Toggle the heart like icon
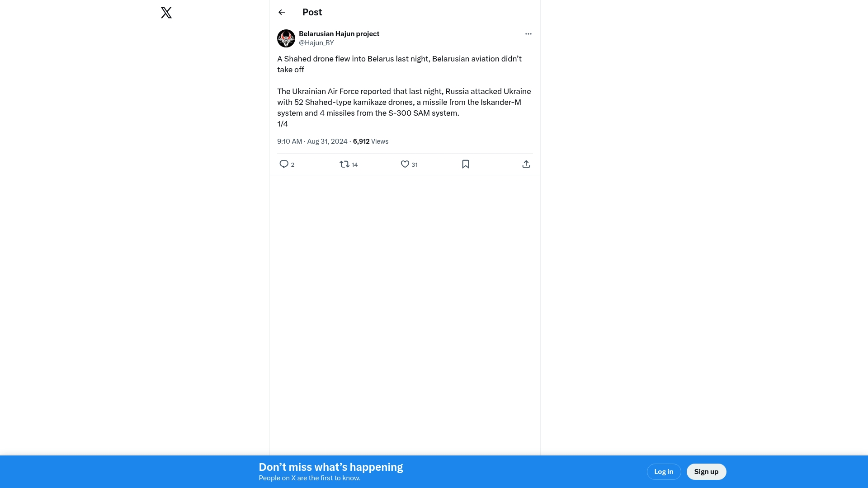The image size is (868, 488). 405,164
